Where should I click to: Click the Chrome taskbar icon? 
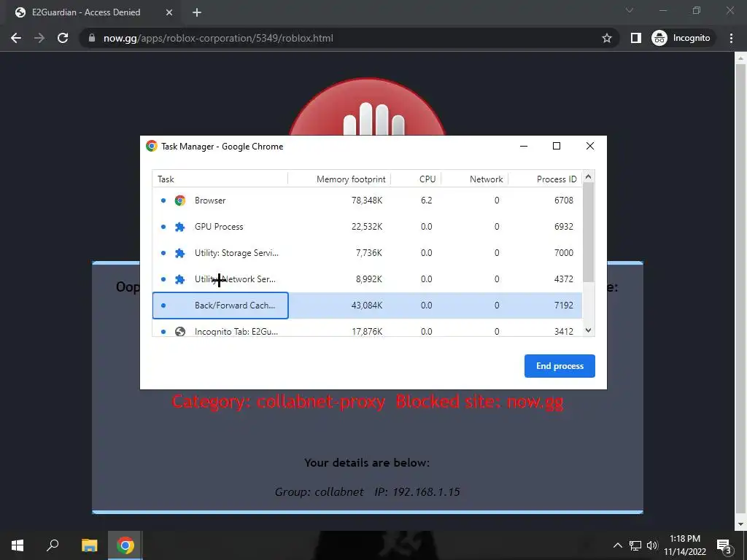coord(125,545)
